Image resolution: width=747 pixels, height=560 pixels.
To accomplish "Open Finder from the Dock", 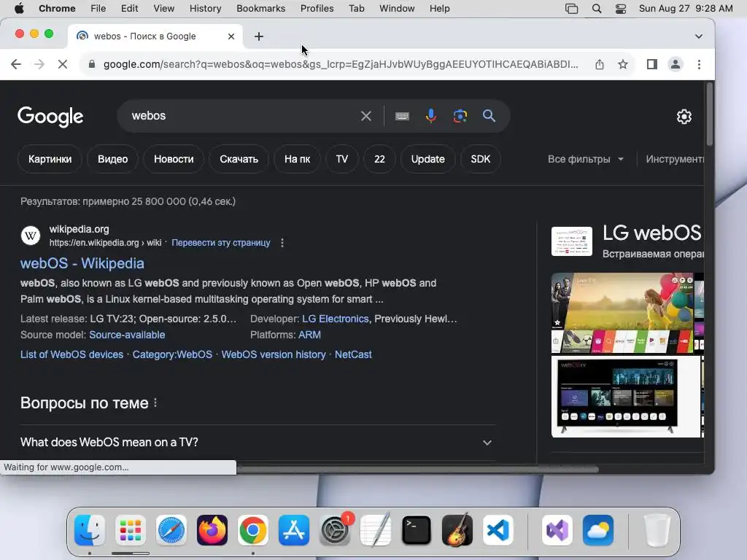I will 90,530.
